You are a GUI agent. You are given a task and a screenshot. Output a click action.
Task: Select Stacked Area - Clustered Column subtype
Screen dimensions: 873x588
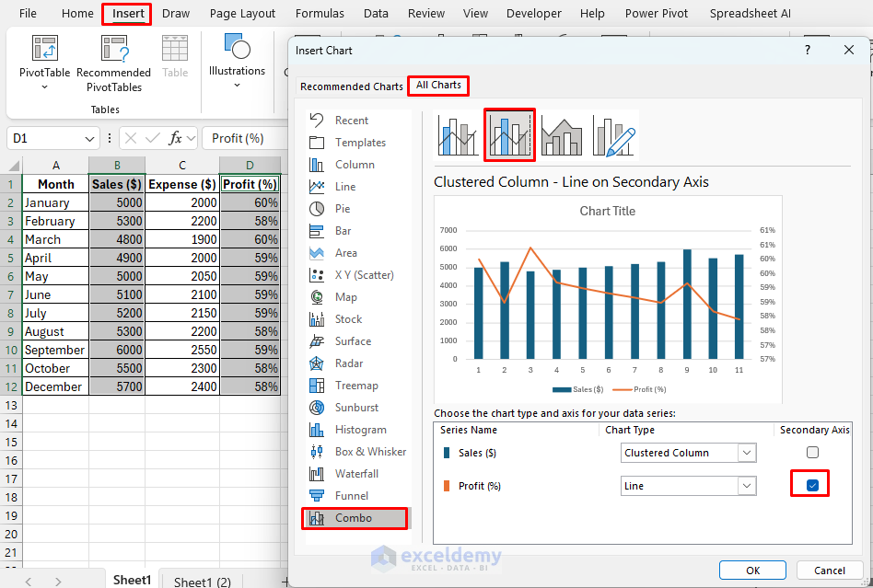coord(564,136)
